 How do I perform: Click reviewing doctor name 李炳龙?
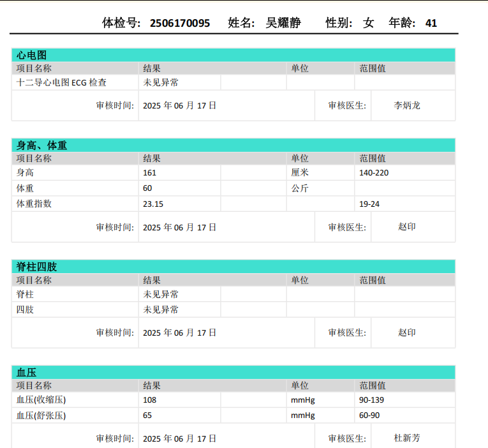pos(407,105)
